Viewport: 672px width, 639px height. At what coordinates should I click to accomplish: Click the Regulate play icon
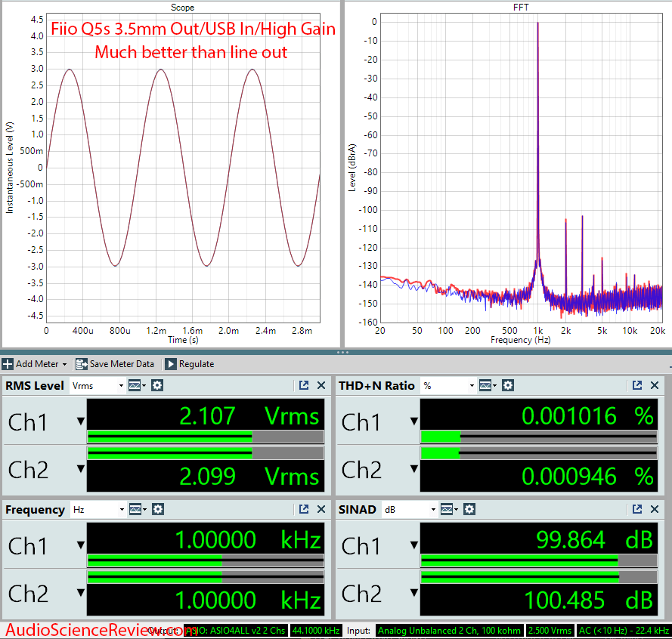click(170, 364)
